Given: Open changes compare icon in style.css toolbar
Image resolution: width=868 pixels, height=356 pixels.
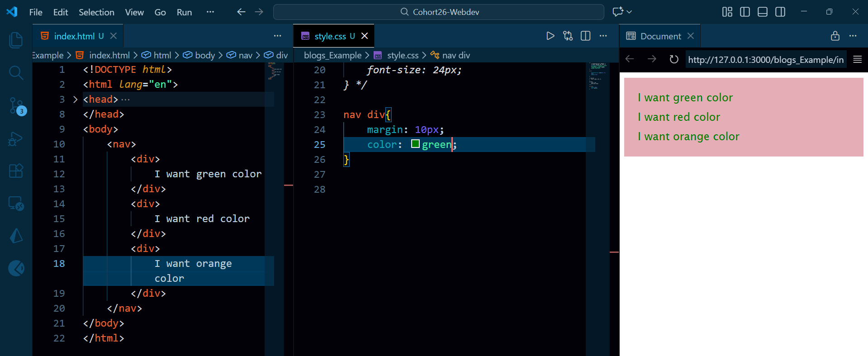Looking at the screenshot, I should (x=568, y=36).
